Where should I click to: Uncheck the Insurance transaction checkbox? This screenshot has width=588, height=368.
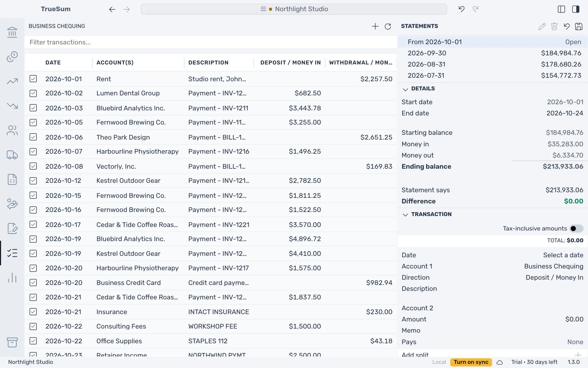(33, 312)
